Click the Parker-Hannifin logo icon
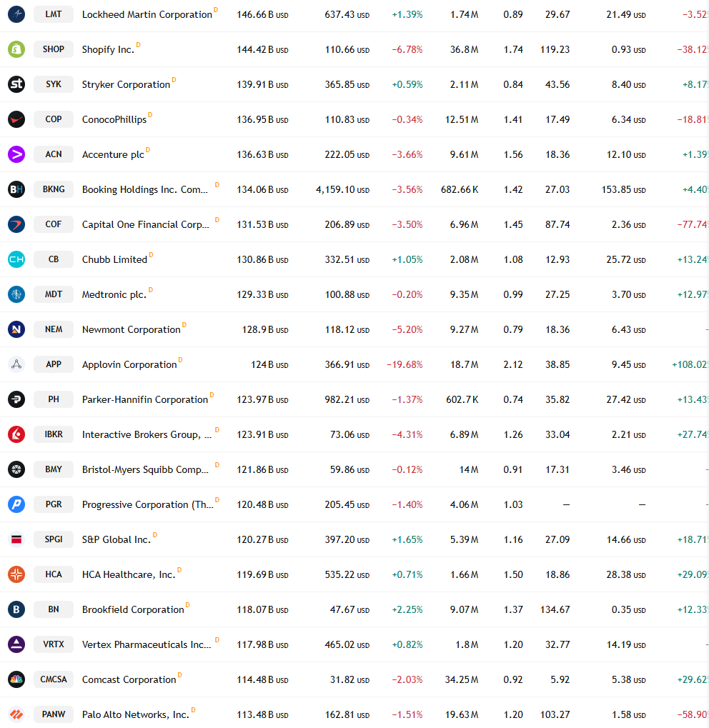709x728 pixels. 16,399
